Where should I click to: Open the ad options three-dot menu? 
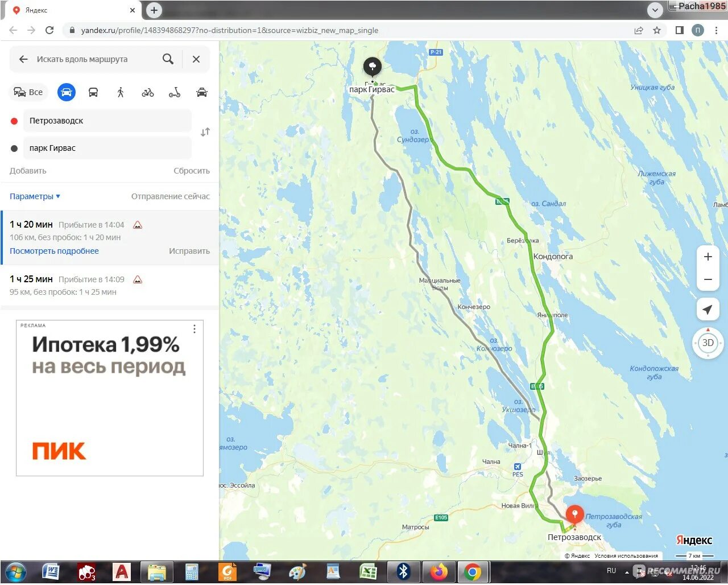[x=195, y=329]
